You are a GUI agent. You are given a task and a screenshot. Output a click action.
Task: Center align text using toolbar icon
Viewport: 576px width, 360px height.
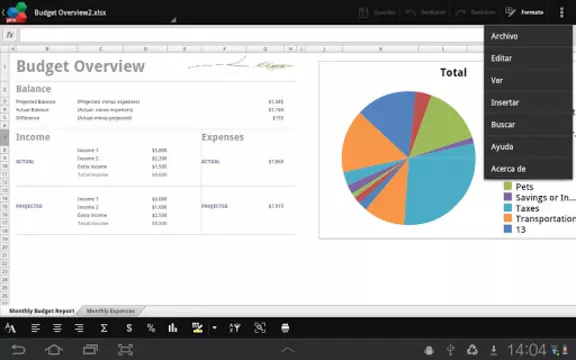tap(57, 328)
